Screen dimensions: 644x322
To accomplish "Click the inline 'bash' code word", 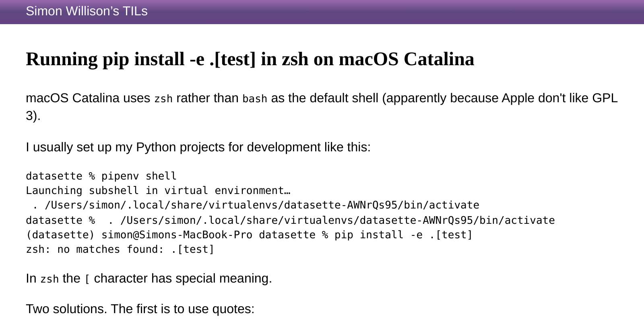I will tap(255, 99).
